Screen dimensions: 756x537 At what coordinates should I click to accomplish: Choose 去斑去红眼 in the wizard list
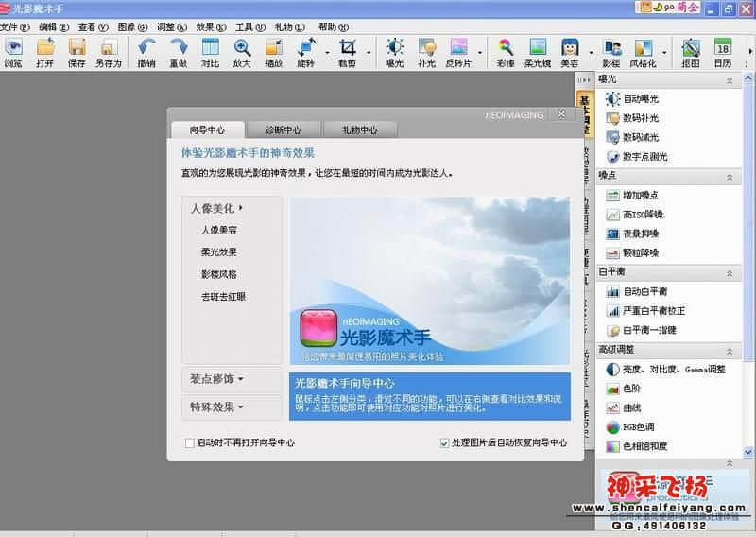pos(224,297)
